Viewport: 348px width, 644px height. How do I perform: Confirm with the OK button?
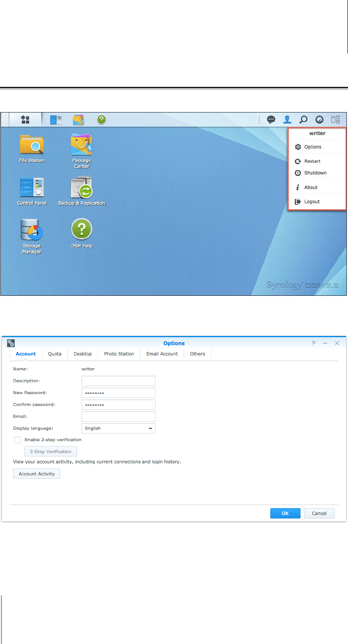tap(285, 514)
